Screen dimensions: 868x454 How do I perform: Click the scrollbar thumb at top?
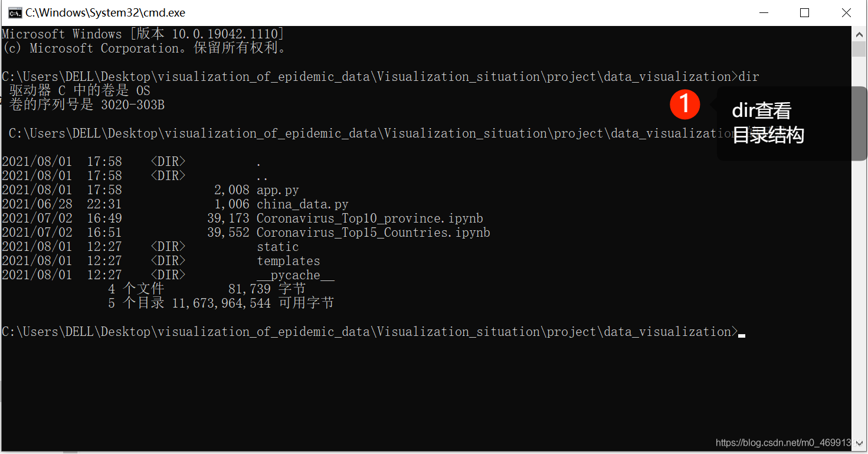pyautogui.click(x=859, y=48)
